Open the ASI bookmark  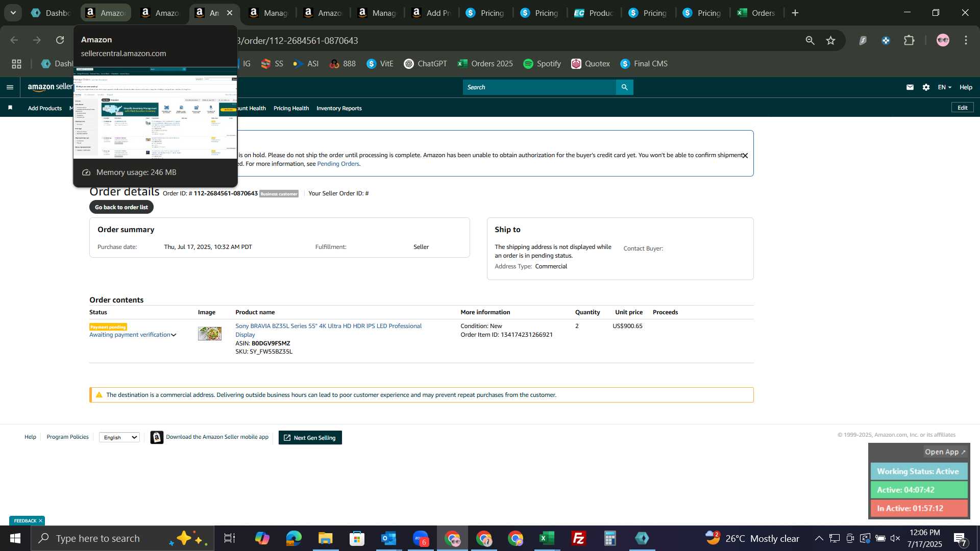click(306, 64)
